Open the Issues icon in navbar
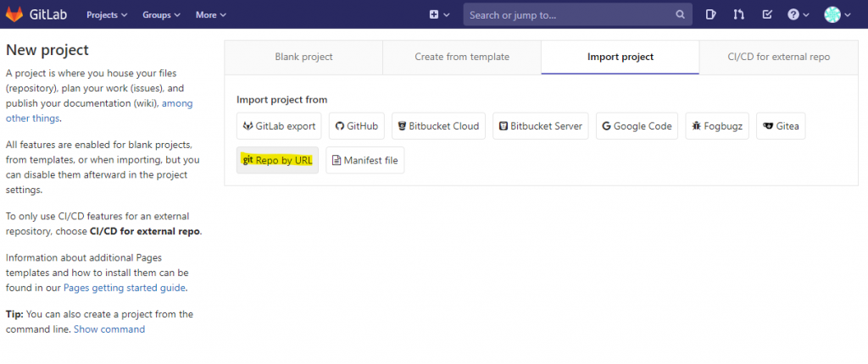Viewport: 868px width, 364px height. coord(711,15)
